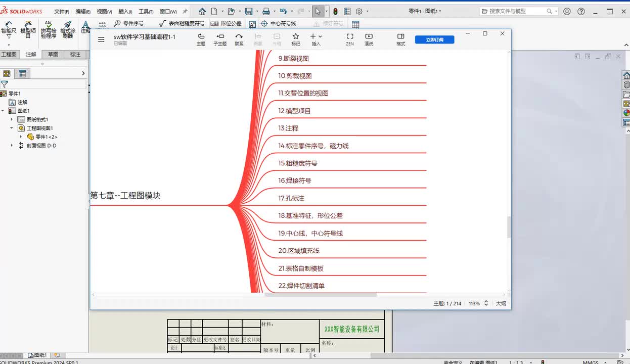This screenshot has width=630, height=364.
Task: Expand the 剖面视图 D-D tree node
Action: point(12,146)
